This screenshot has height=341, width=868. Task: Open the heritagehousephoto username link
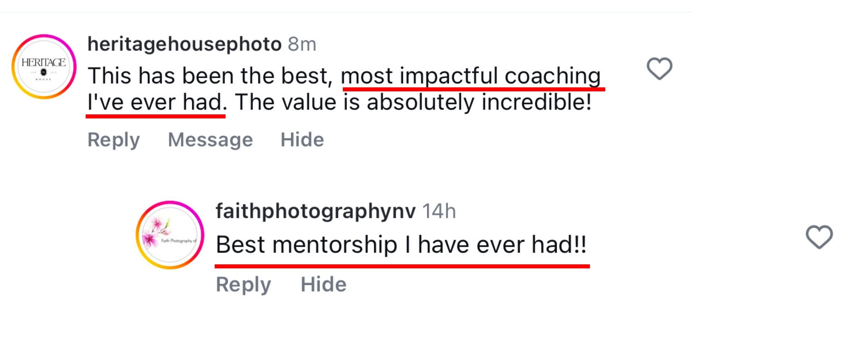point(184,44)
